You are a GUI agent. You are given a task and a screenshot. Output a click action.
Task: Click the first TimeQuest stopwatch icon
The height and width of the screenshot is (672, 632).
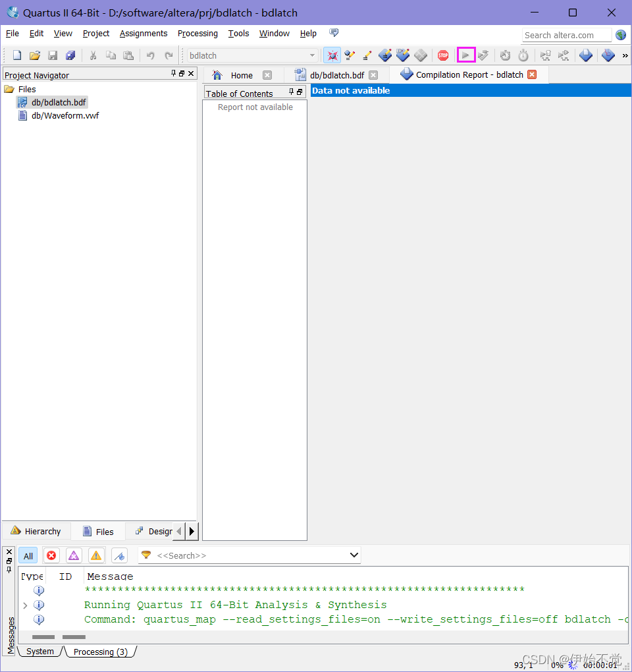(505, 55)
